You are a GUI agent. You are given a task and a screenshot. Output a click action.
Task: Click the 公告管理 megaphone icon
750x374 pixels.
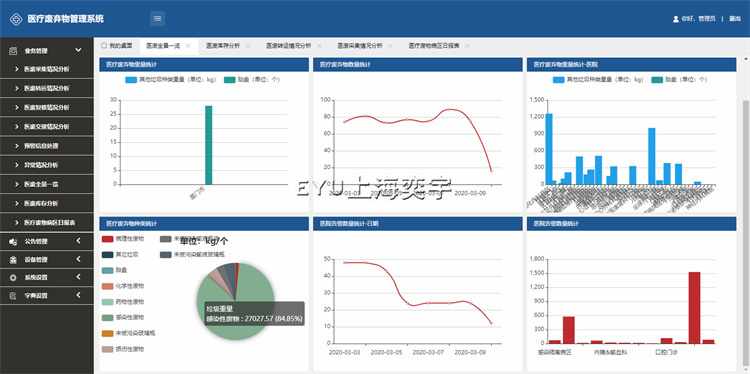point(13,242)
